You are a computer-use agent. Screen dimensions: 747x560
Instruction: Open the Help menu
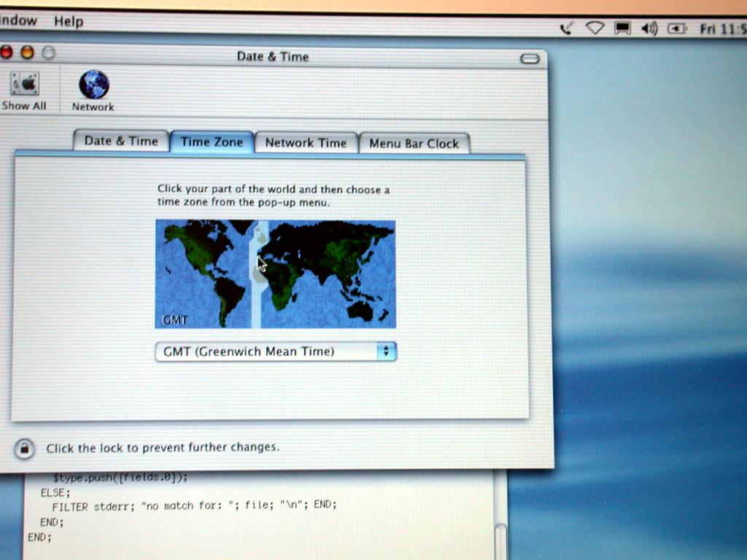[69, 21]
